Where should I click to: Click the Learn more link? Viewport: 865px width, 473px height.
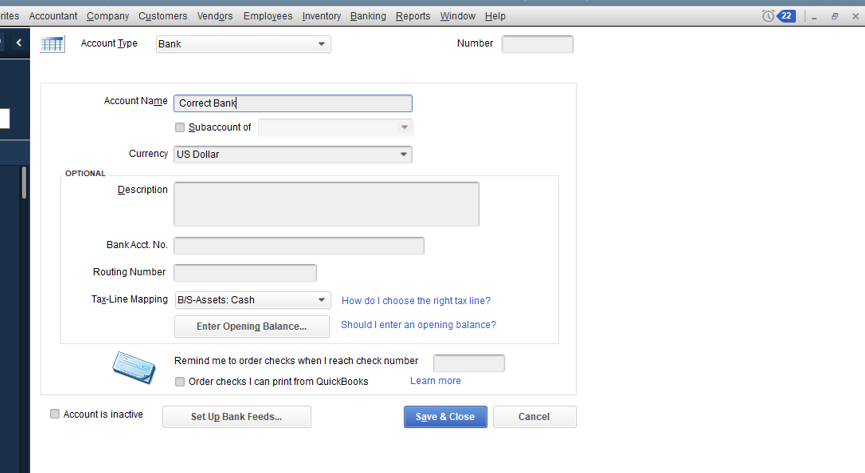tap(435, 381)
